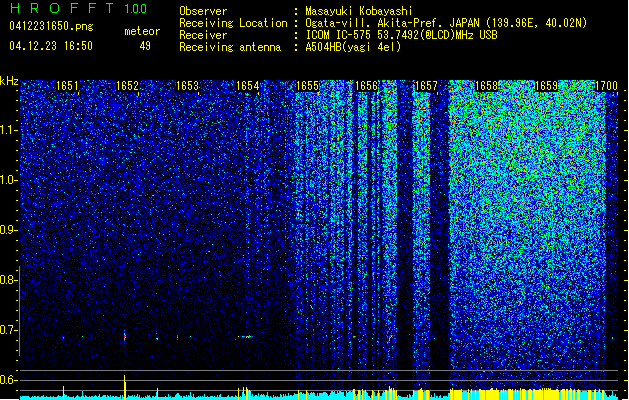Screen dimensions: 629x400
Task: Click the Ogata-vill. Akita-Pref. JAPAN location text
Action: click(446, 23)
